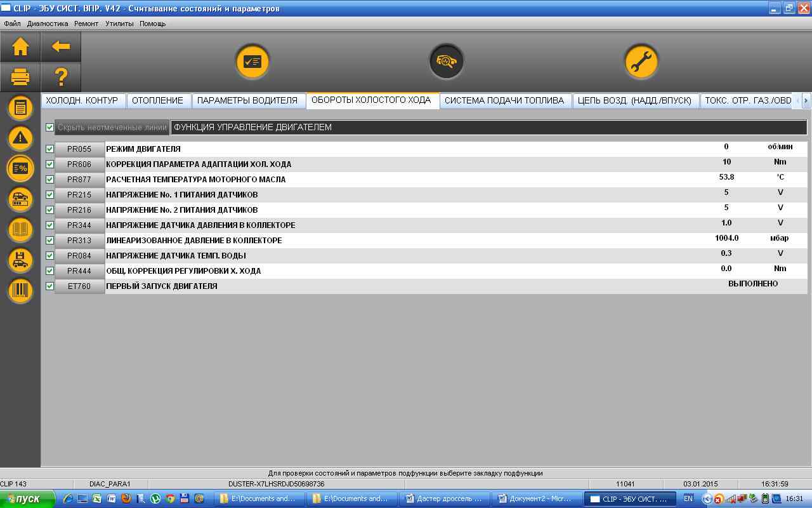This screenshot has width=812, height=508.
Task: Click the printer icon
Action: click(x=20, y=77)
